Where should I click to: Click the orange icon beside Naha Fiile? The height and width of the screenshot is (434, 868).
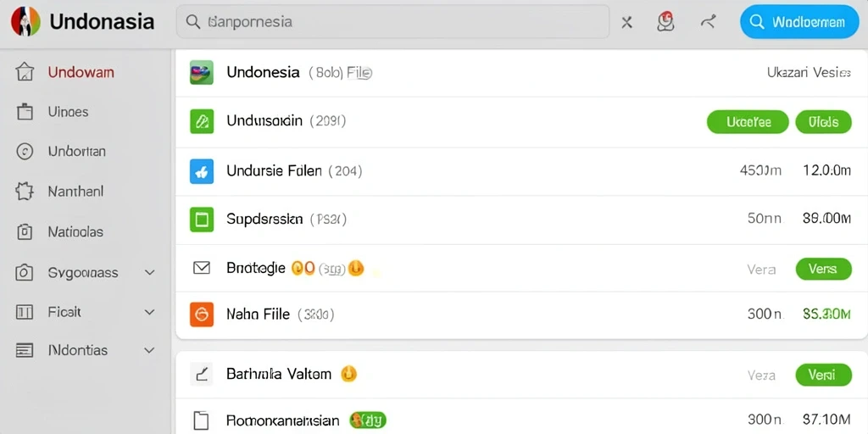202,314
